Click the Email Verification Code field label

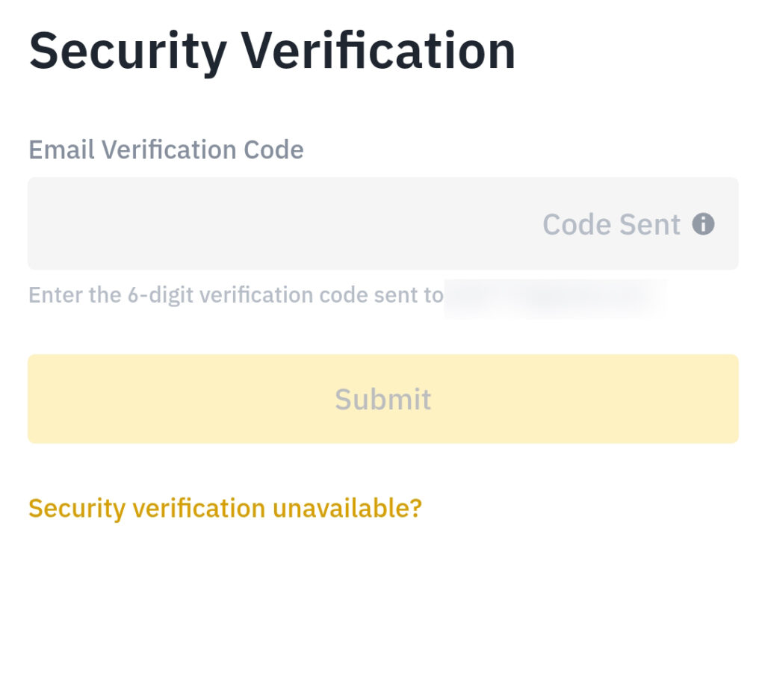pyautogui.click(x=166, y=149)
